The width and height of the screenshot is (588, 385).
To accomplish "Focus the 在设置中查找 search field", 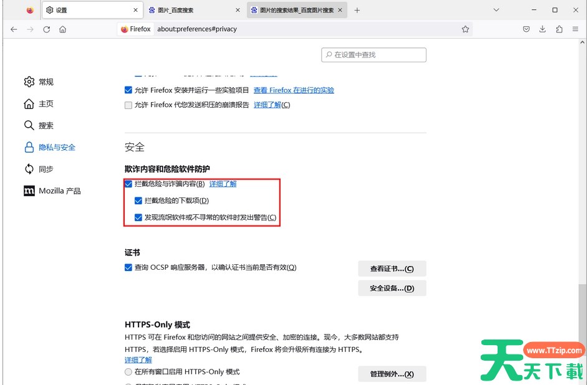I will [374, 55].
